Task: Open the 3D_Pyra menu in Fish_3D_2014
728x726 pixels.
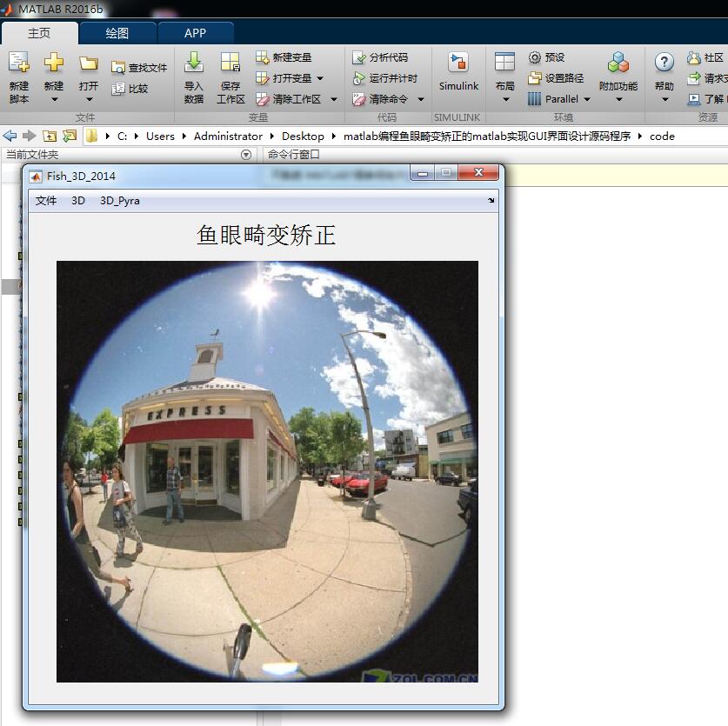Action: [x=120, y=201]
